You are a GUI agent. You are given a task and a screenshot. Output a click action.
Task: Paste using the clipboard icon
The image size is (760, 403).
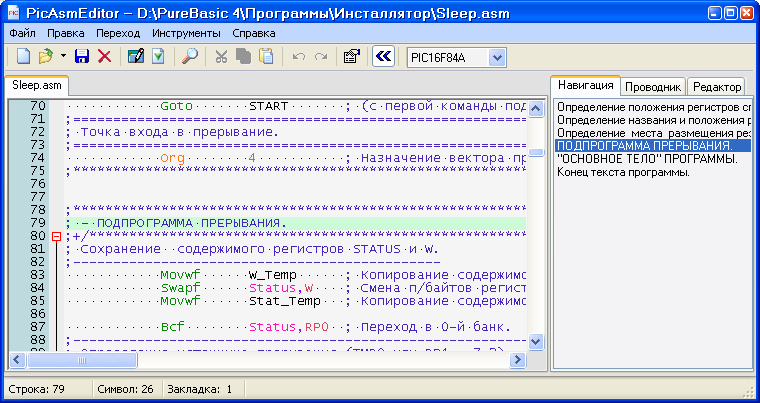click(266, 57)
